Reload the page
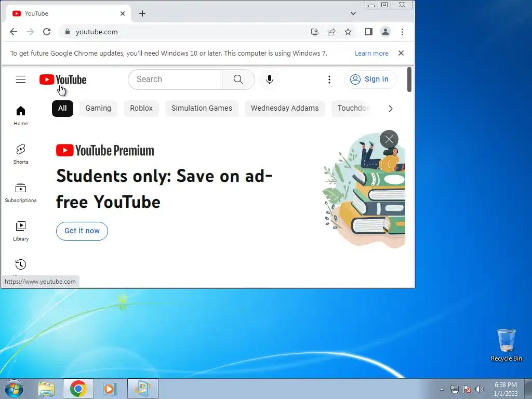 [x=47, y=32]
